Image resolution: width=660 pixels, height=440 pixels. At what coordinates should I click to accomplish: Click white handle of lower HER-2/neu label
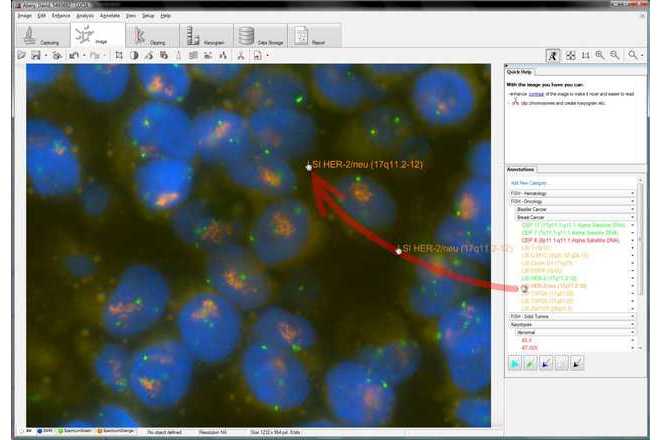(x=398, y=251)
